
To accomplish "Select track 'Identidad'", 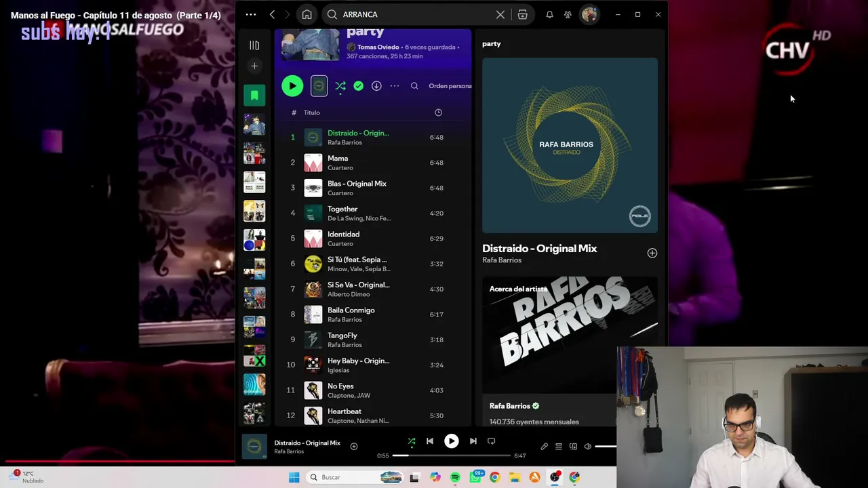I will tap(372, 239).
